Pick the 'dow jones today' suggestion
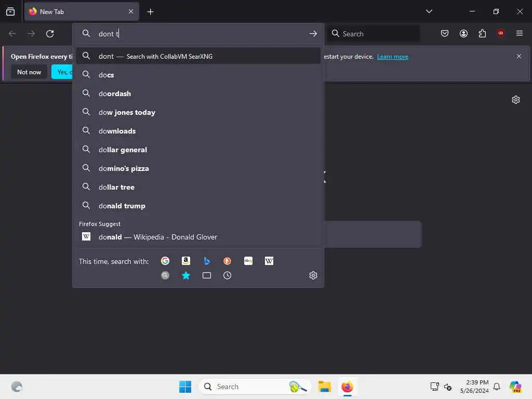This screenshot has height=399, width=532. [x=198, y=112]
